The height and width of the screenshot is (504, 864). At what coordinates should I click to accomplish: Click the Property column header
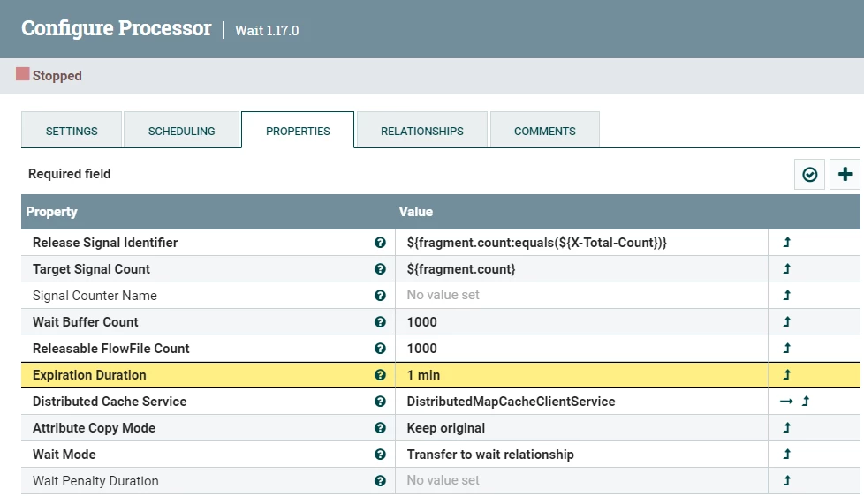pos(52,212)
